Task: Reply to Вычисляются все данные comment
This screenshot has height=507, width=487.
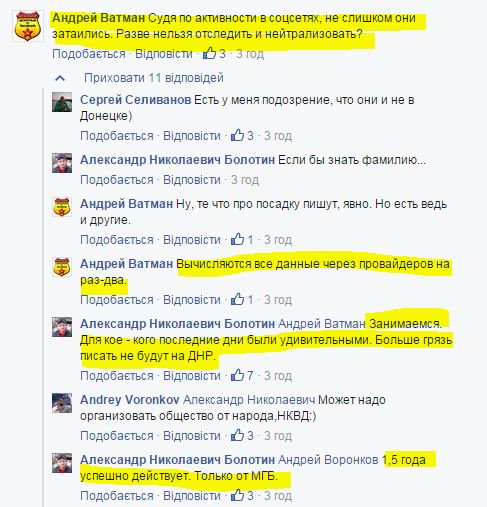Action: 192,300
